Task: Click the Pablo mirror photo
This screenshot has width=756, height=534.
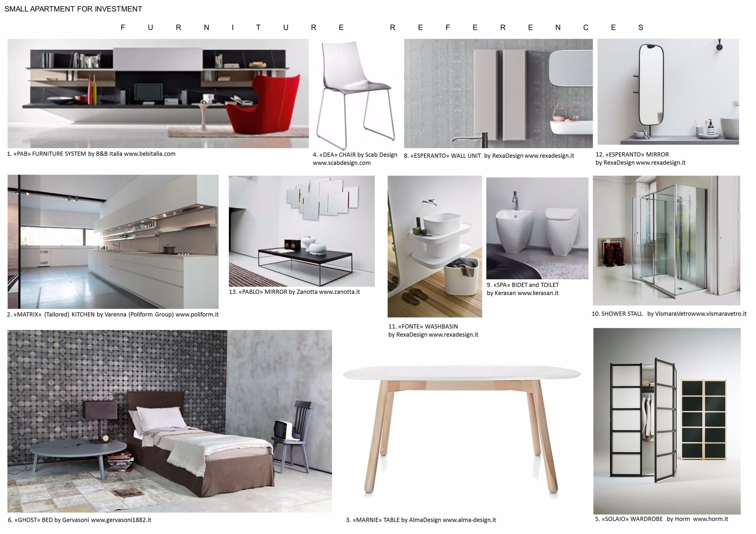Action: point(301,231)
